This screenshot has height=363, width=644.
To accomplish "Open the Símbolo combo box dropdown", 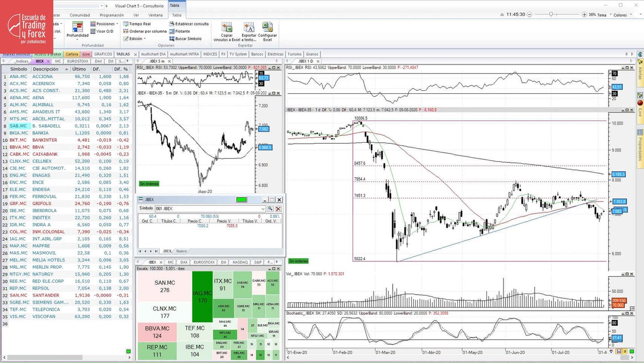I will pos(262,209).
